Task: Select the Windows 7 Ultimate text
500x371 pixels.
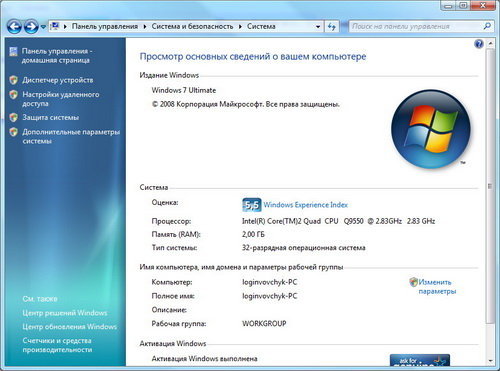Action: pyautogui.click(x=184, y=90)
